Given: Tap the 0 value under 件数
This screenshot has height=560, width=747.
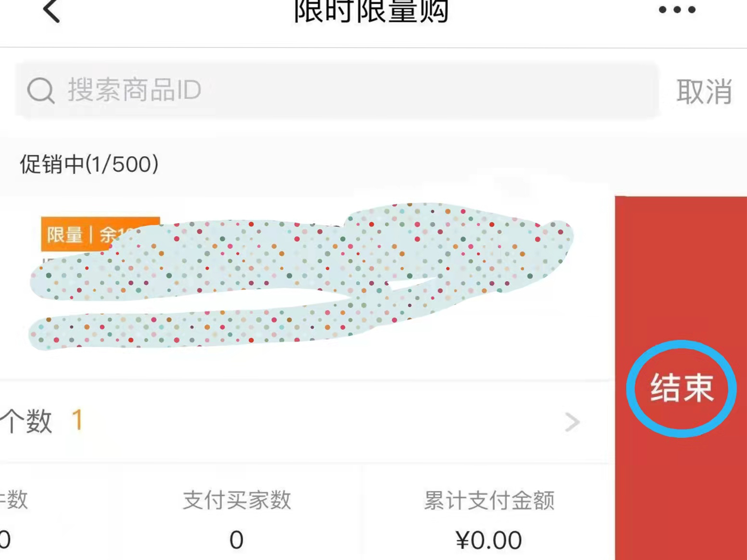Looking at the screenshot, I should [x=5, y=540].
